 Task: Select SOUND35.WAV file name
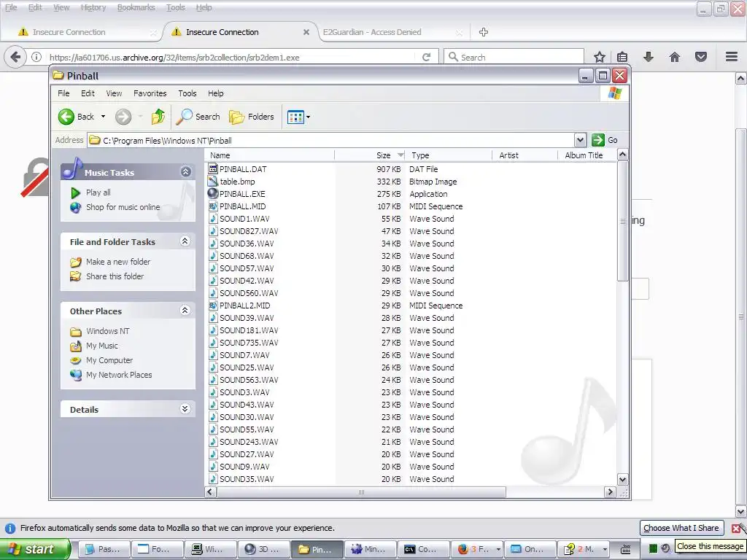coord(247,479)
